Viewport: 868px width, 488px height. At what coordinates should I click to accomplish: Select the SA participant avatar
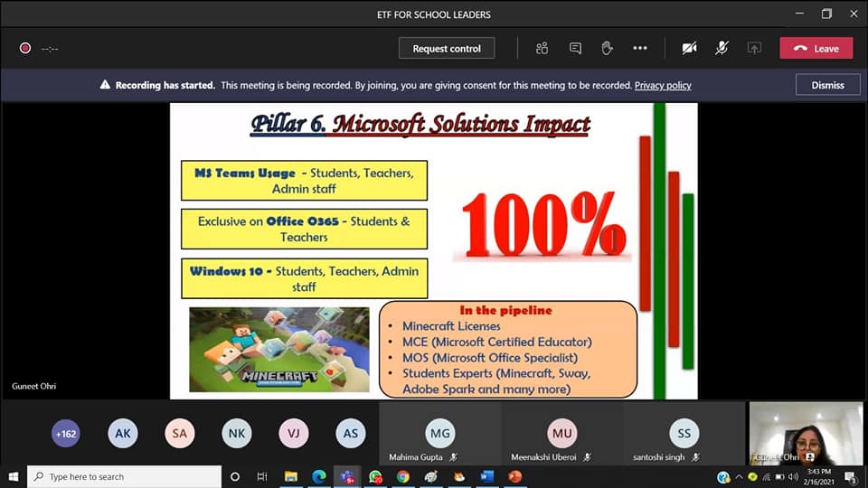pyautogui.click(x=179, y=434)
